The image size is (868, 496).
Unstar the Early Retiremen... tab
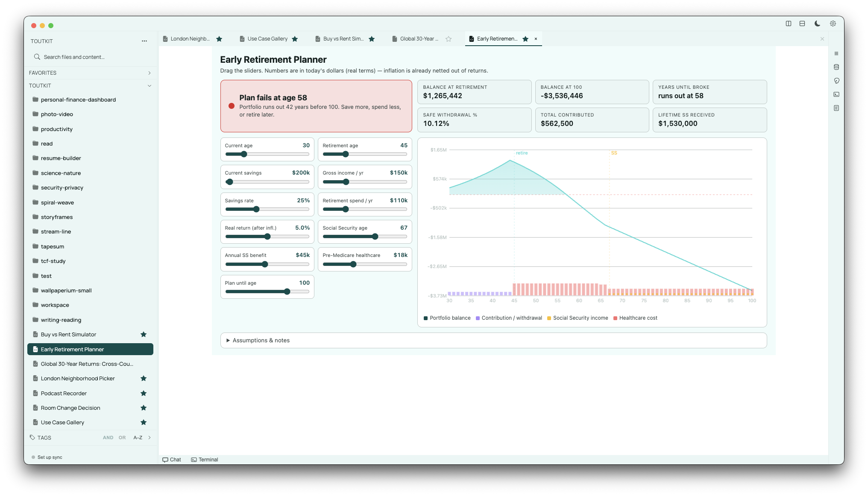[x=525, y=39]
